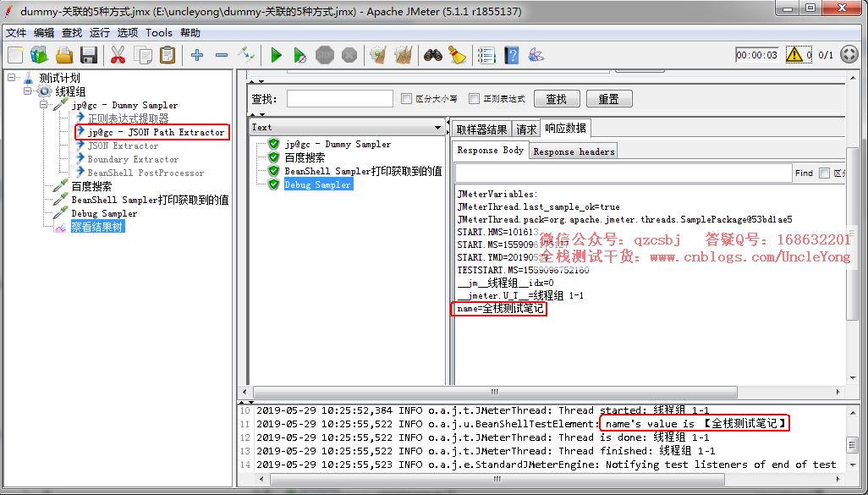The height and width of the screenshot is (495, 868).
Task: Switch to the 请求 tab
Action: coord(526,129)
